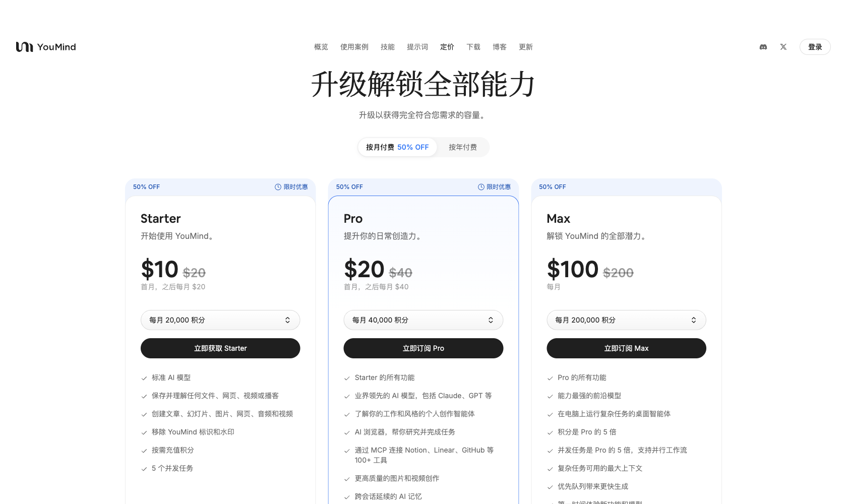Click the crossed-out $200 price
Viewport: 847px width, 504px height.
point(618,273)
